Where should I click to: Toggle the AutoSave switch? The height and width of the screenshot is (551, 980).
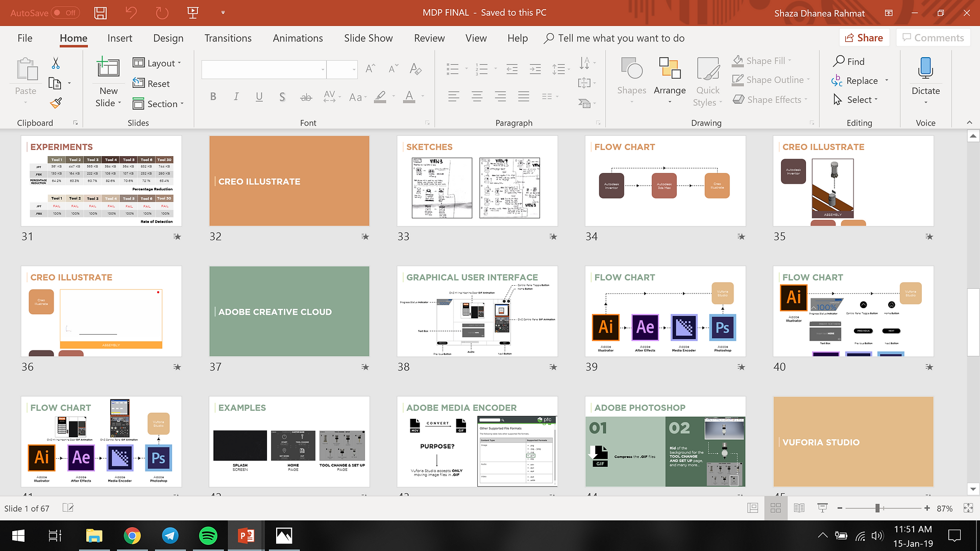(66, 13)
